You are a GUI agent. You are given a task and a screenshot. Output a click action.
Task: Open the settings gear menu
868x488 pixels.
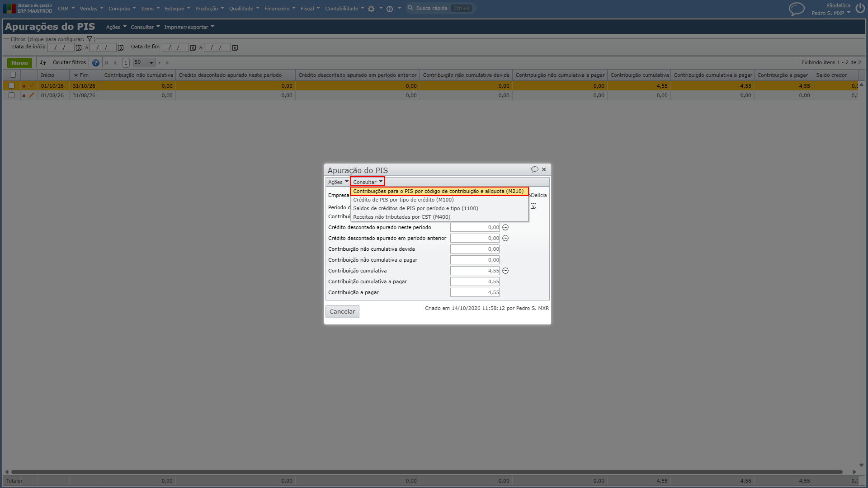click(x=371, y=9)
